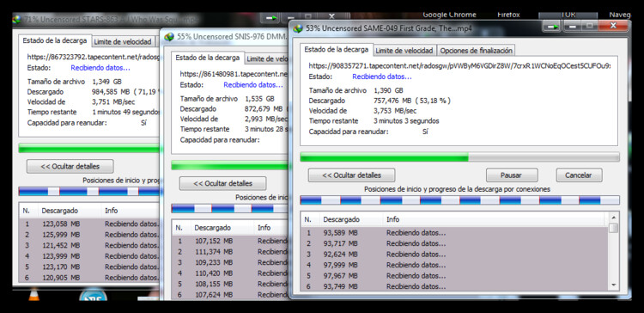This screenshot has height=313, width=644.
Task: Click scrollbar up arrow in SAME-049 connections list
Action: (613, 218)
